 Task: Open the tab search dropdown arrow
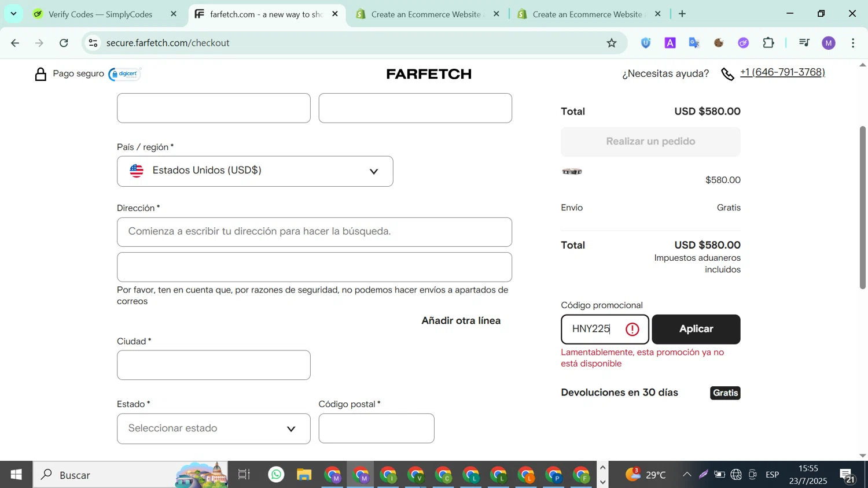[x=13, y=14]
